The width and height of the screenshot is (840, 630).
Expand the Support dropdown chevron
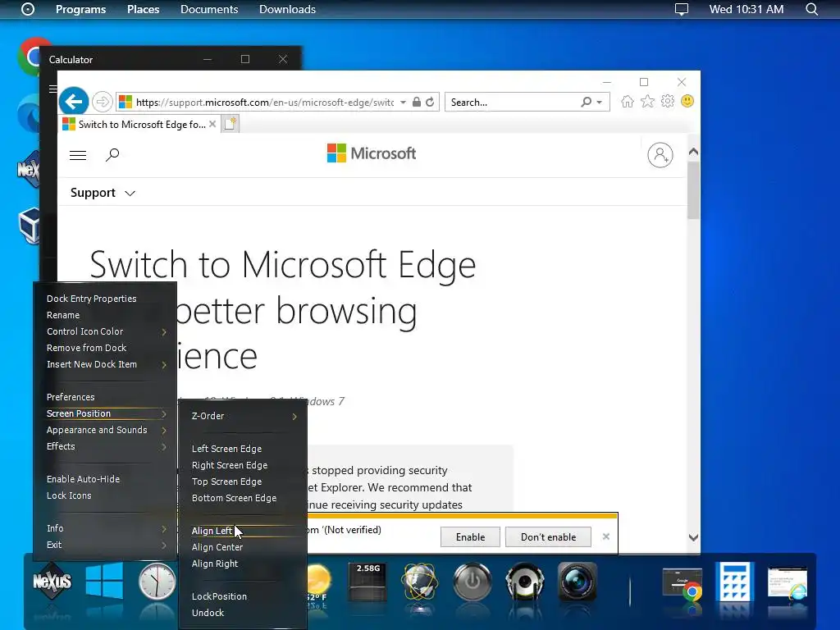(130, 194)
